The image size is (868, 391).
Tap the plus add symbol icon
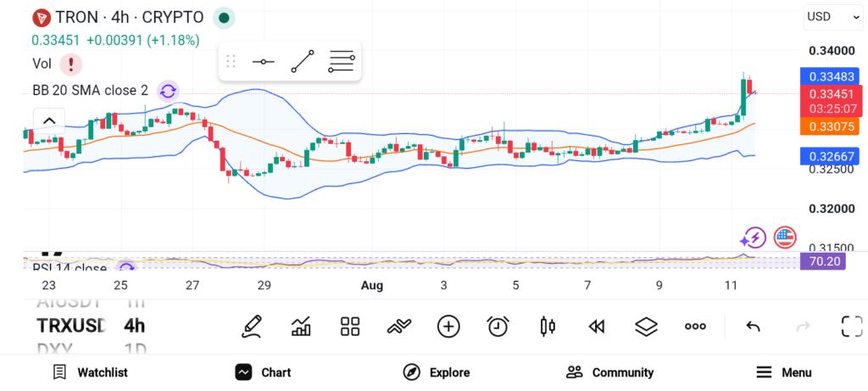point(448,327)
